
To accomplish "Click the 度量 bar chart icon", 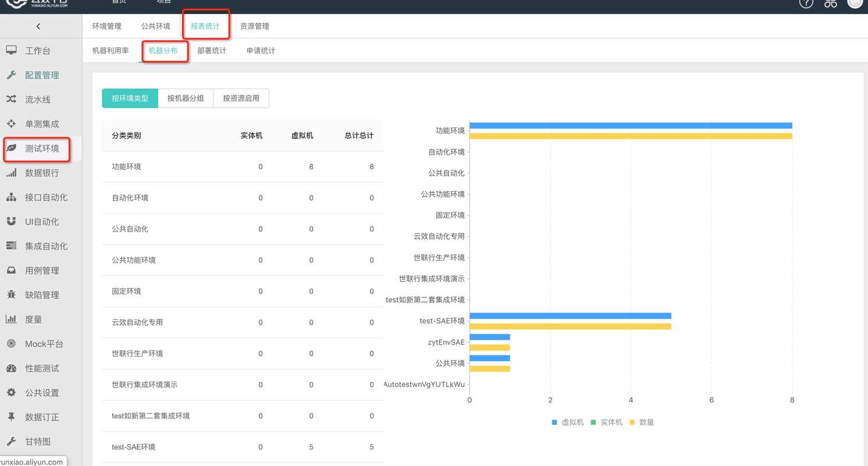I will 11,319.
